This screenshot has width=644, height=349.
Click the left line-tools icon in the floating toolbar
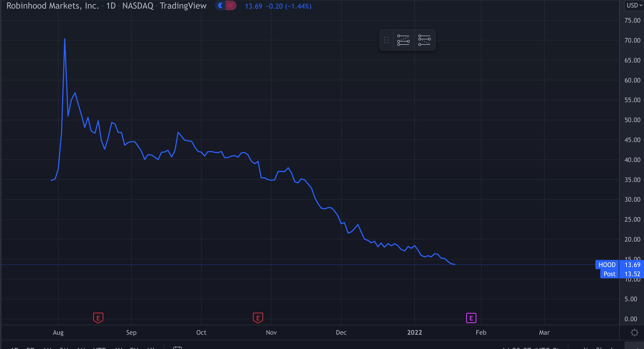[403, 40]
